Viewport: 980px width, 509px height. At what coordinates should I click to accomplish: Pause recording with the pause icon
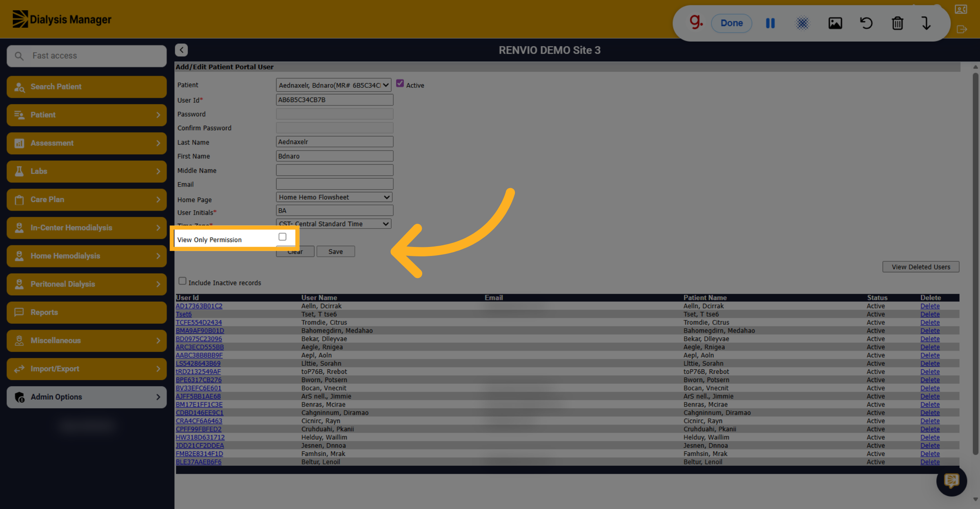770,23
